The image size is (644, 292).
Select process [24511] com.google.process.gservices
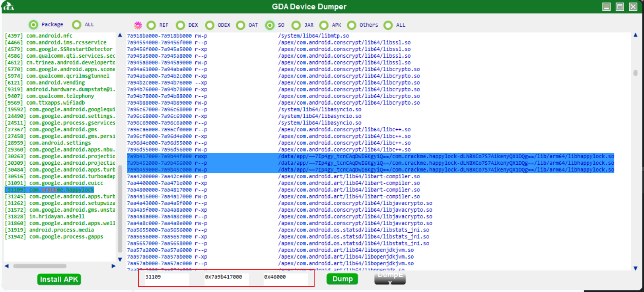click(60, 123)
